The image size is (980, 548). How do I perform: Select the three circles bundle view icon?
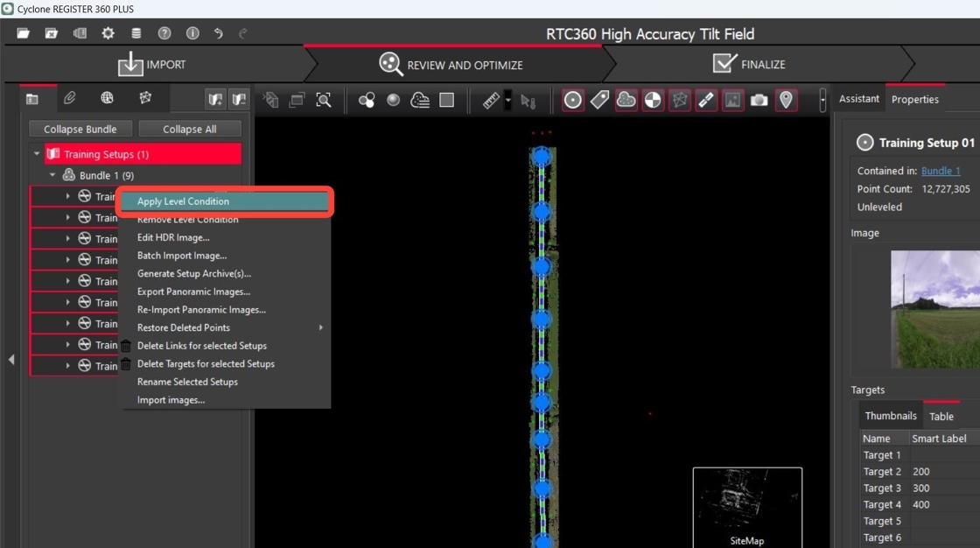click(367, 100)
